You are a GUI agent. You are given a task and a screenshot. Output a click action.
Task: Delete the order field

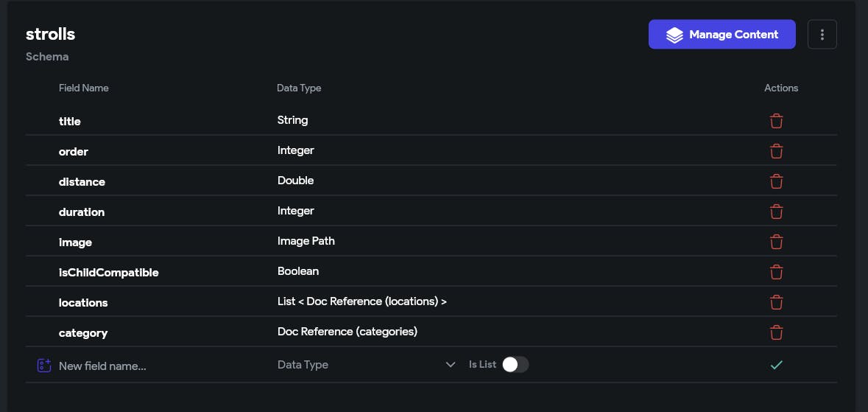[776, 151]
